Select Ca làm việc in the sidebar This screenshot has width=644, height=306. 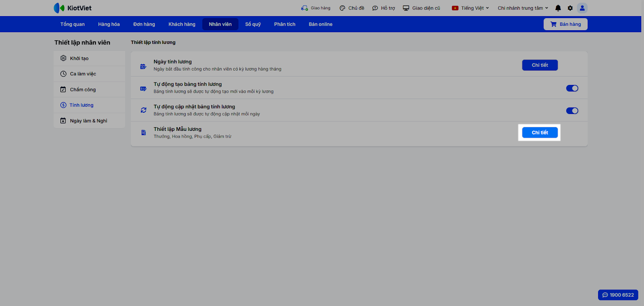(x=89, y=74)
